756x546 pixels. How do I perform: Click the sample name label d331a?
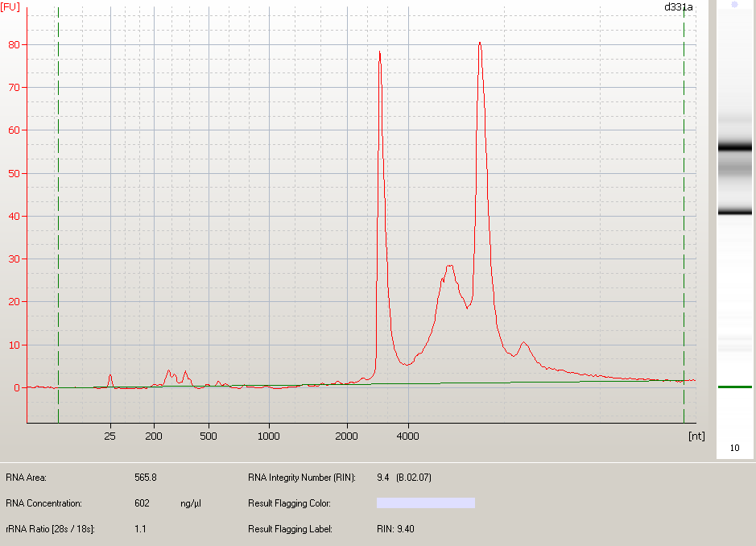(679, 7)
